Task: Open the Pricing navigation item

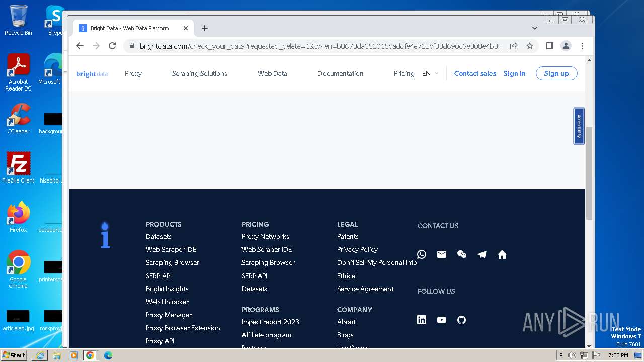Action: tap(404, 74)
